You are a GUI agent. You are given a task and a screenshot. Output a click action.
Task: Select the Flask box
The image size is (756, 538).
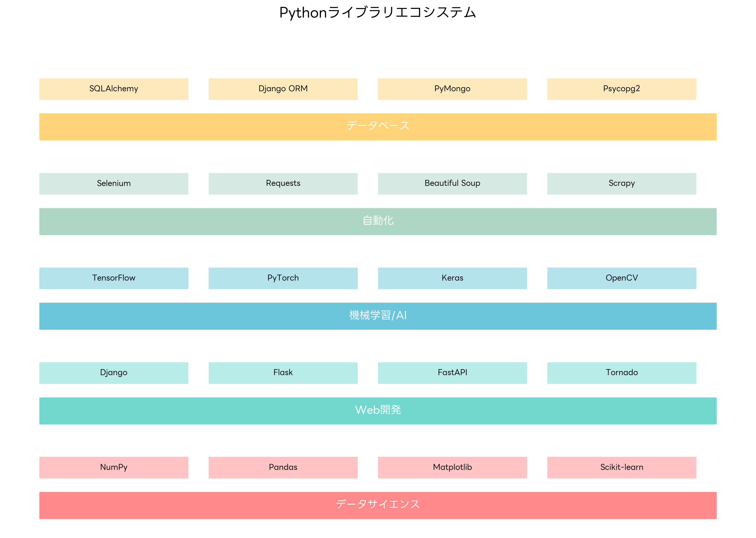tap(283, 373)
